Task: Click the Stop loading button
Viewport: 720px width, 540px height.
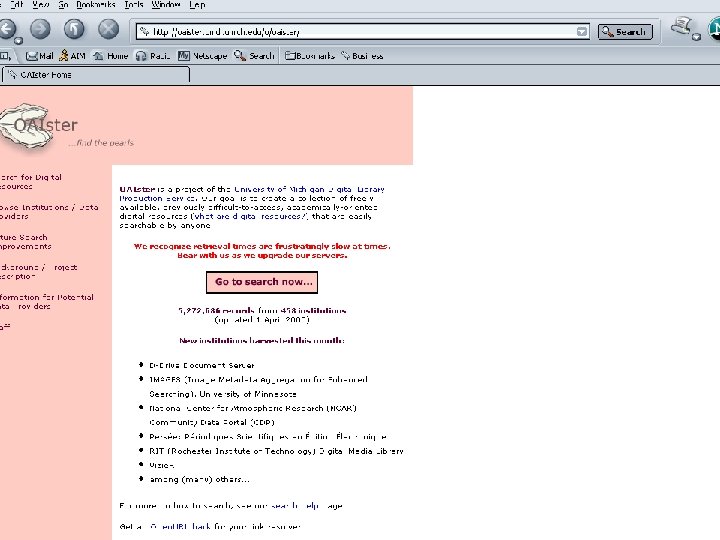Action: (108, 29)
